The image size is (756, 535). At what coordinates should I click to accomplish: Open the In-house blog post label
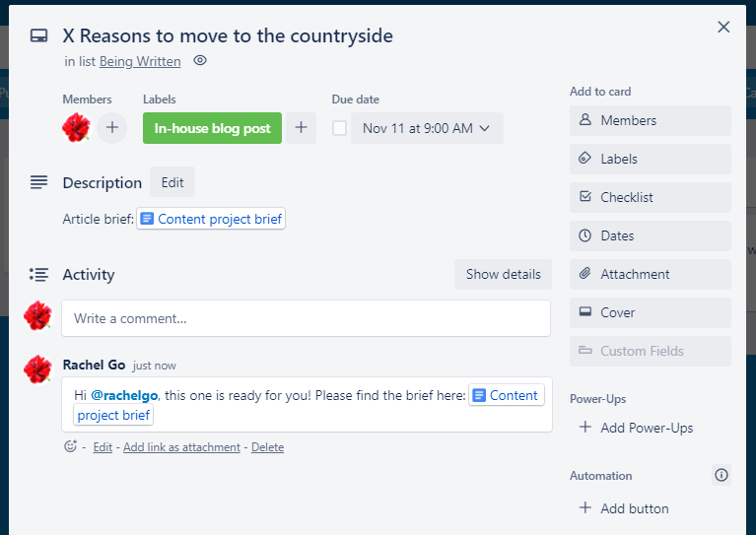pyautogui.click(x=212, y=128)
